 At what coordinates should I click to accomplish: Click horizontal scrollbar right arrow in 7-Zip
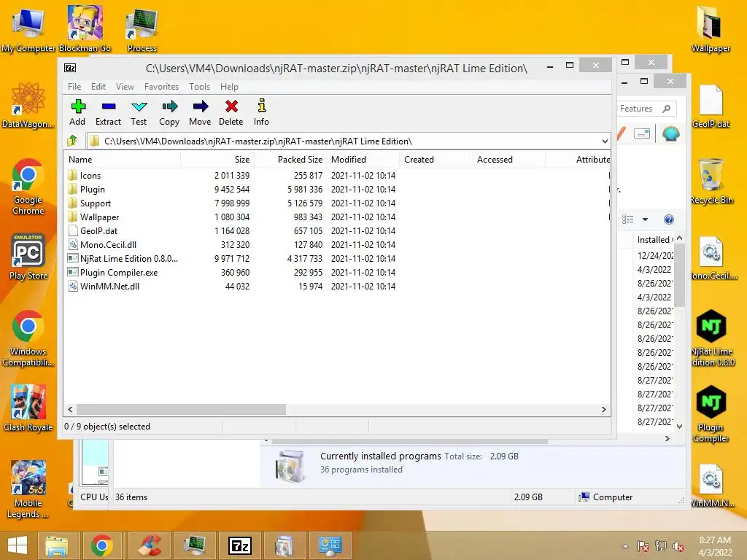603,409
